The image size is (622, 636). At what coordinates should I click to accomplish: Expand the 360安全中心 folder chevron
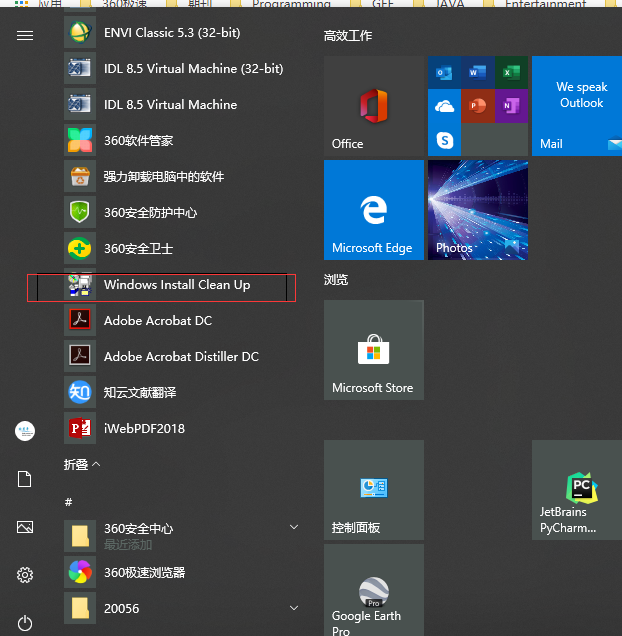(x=294, y=527)
